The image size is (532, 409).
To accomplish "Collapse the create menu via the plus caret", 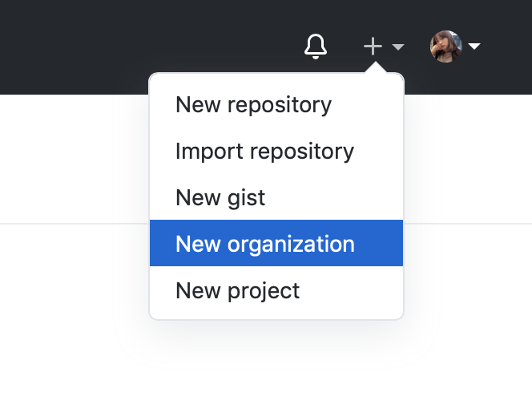I will 398,47.
